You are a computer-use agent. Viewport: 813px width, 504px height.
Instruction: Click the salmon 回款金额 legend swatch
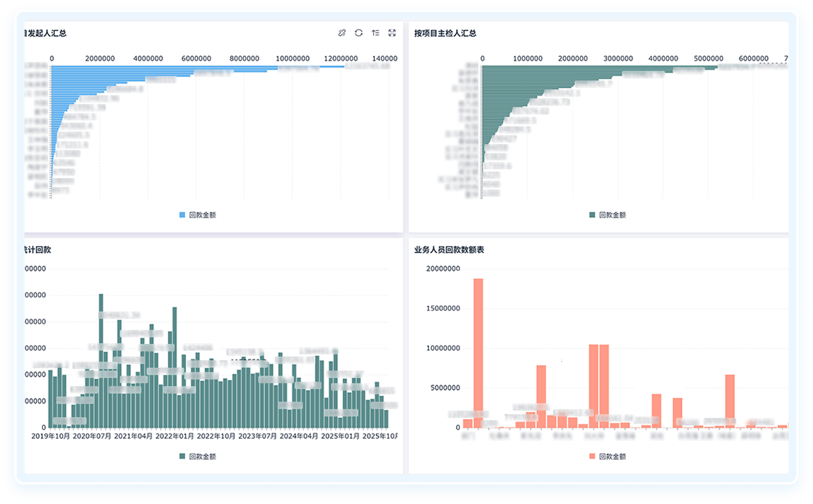(592, 456)
